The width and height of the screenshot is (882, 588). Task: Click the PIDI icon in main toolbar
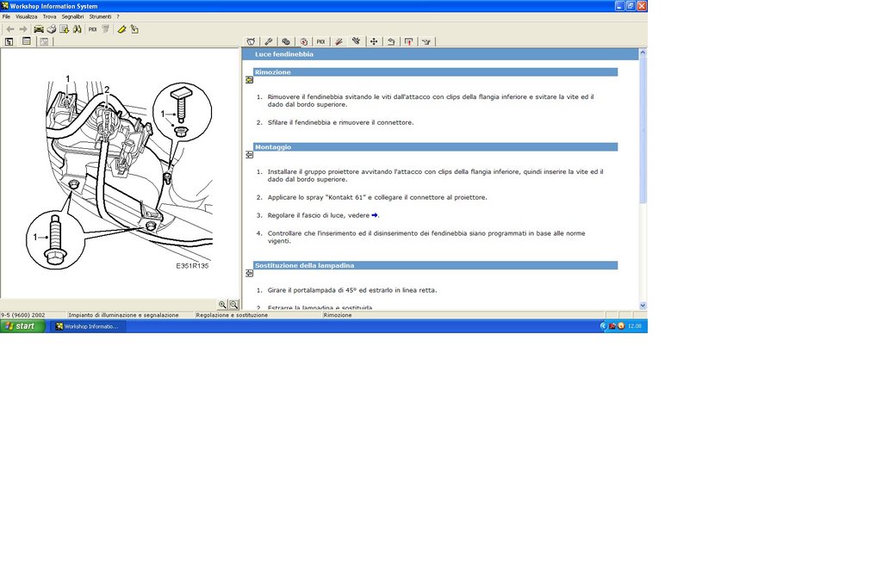tap(92, 29)
